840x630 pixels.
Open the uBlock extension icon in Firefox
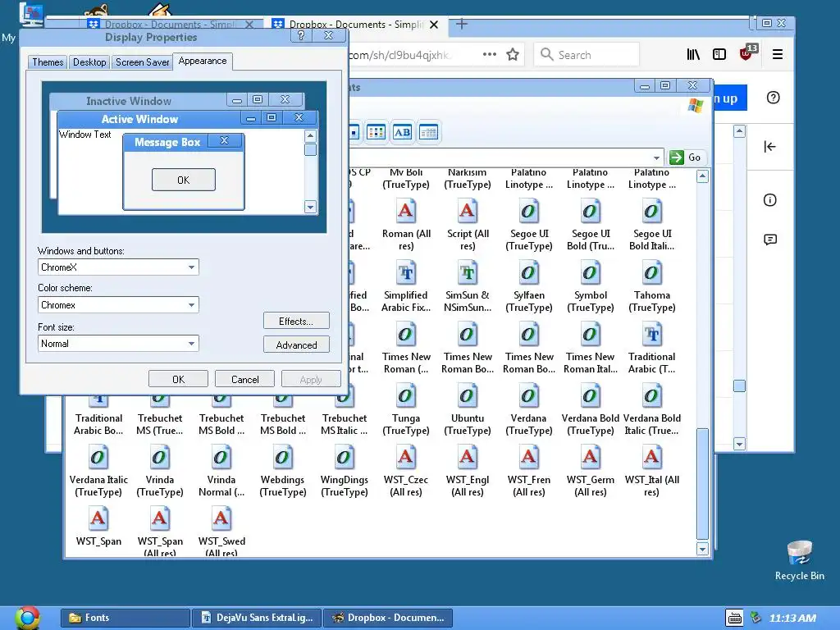pyautogui.click(x=746, y=53)
